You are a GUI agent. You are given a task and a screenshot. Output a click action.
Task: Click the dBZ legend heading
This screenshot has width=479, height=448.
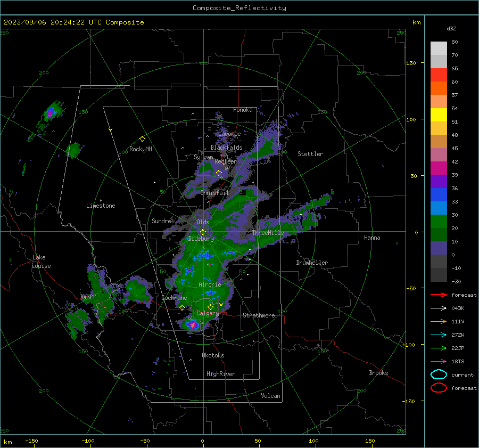click(x=451, y=28)
